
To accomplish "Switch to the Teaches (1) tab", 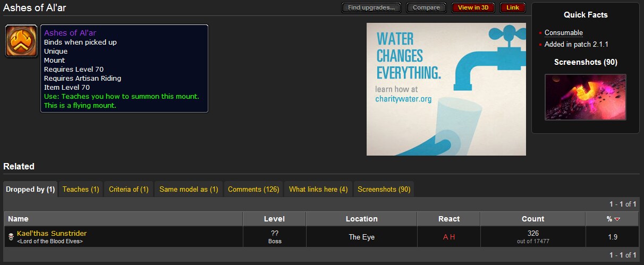I will pyautogui.click(x=81, y=189).
